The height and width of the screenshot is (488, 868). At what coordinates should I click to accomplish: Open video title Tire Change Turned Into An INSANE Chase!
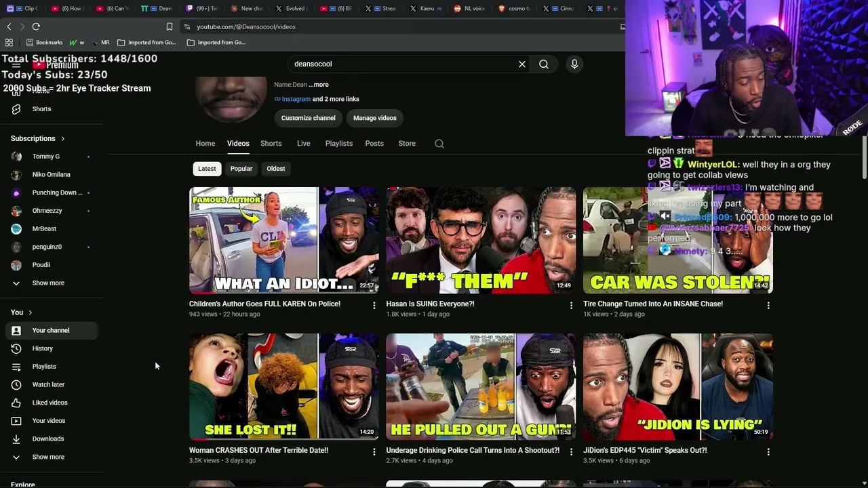pos(653,304)
